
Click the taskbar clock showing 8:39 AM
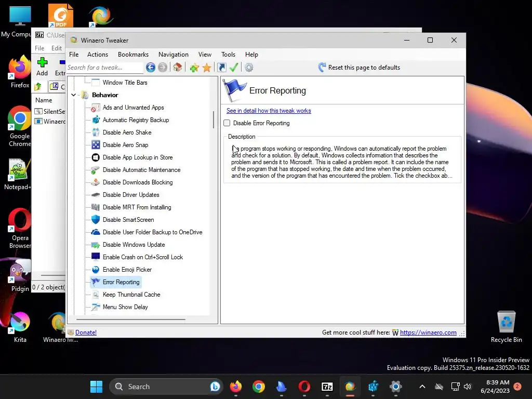495,387
